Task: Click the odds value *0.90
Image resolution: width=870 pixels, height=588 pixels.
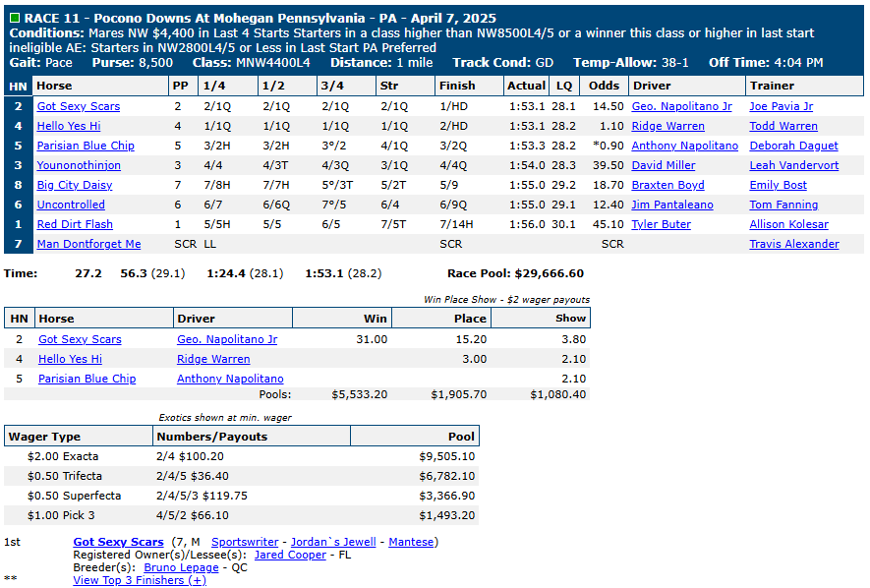Action: pos(609,146)
